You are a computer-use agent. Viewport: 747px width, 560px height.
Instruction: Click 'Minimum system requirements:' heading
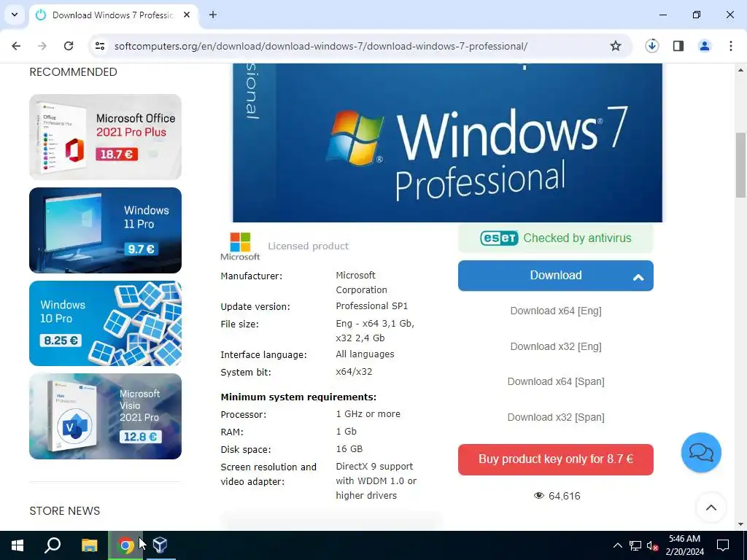[298, 397]
